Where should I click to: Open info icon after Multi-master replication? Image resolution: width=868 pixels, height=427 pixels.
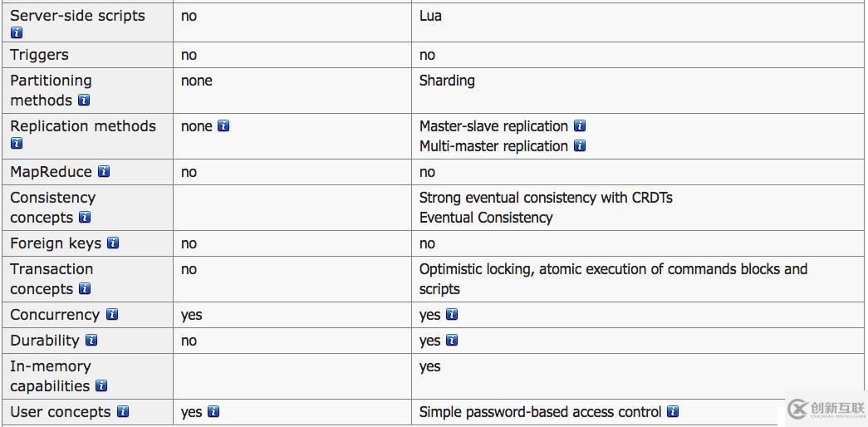click(x=580, y=146)
